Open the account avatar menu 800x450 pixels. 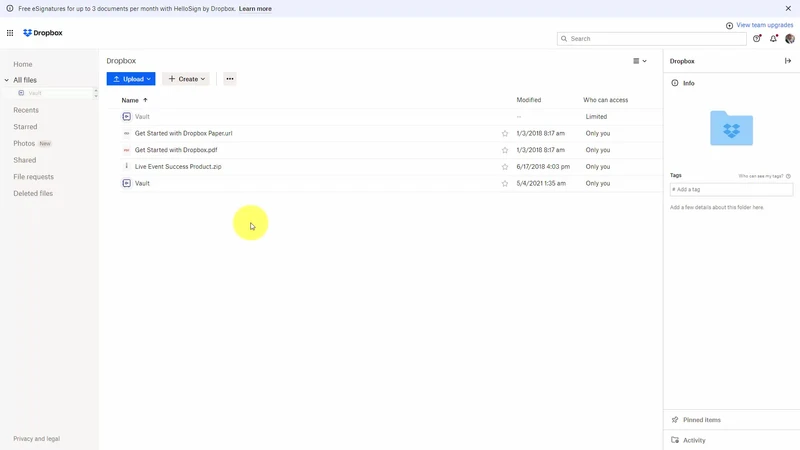pyautogui.click(x=790, y=39)
